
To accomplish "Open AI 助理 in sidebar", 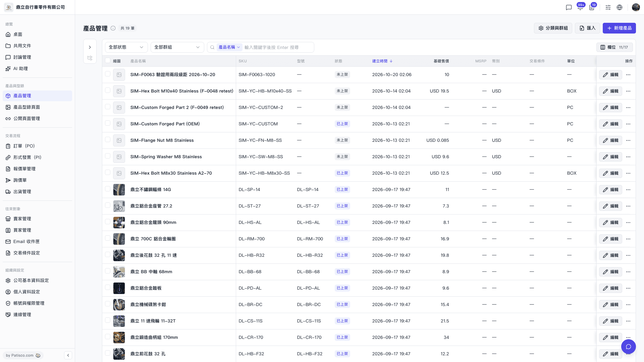I will [37, 69].
